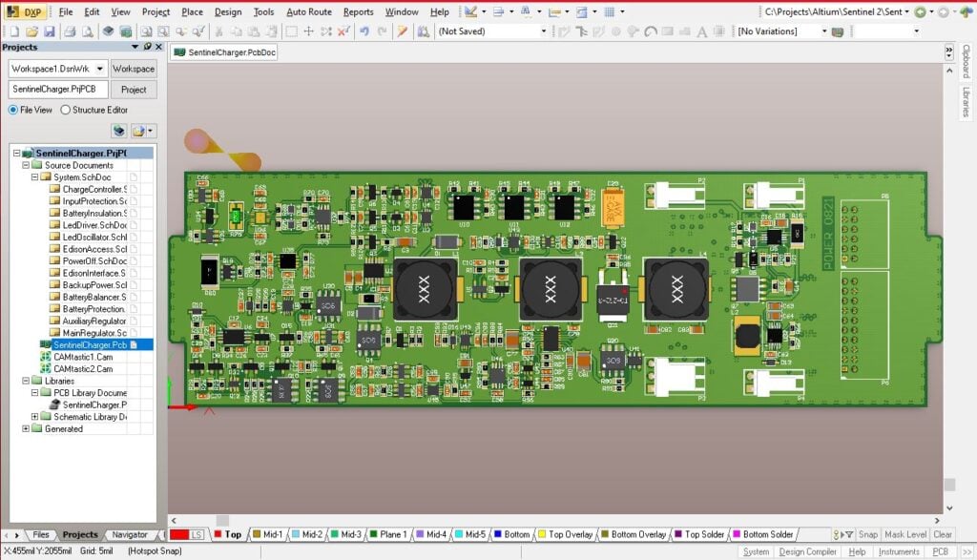Click the Clear button in status area
Screen dimensions: 977x560
tap(942, 534)
